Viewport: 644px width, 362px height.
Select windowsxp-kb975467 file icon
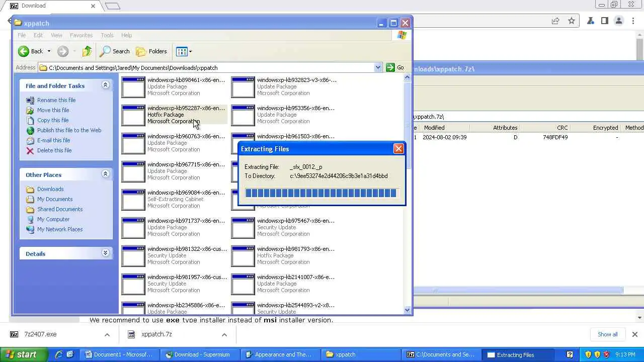pyautogui.click(x=243, y=228)
